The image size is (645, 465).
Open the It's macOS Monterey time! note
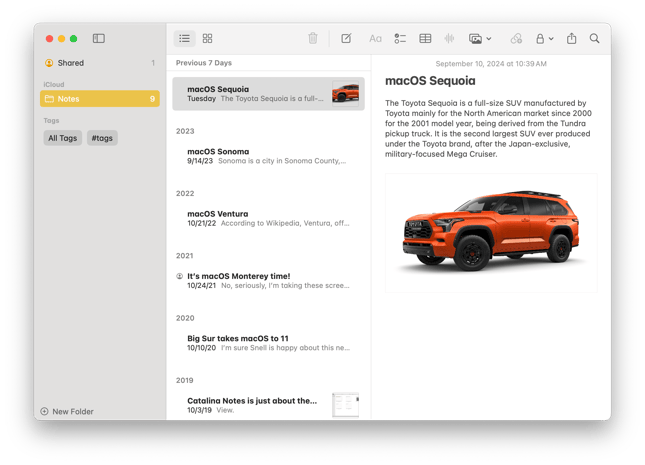pyautogui.click(x=268, y=281)
